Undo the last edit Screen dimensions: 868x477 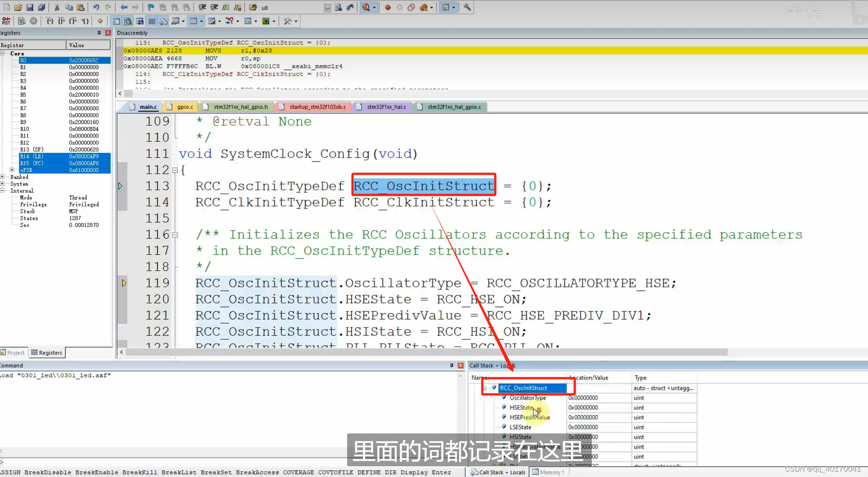click(x=96, y=7)
